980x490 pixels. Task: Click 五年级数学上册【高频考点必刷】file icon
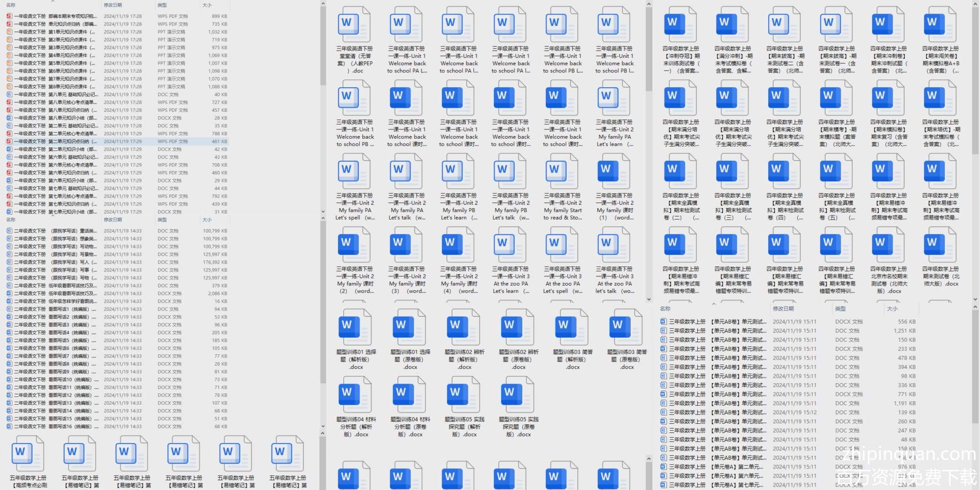pos(28,454)
